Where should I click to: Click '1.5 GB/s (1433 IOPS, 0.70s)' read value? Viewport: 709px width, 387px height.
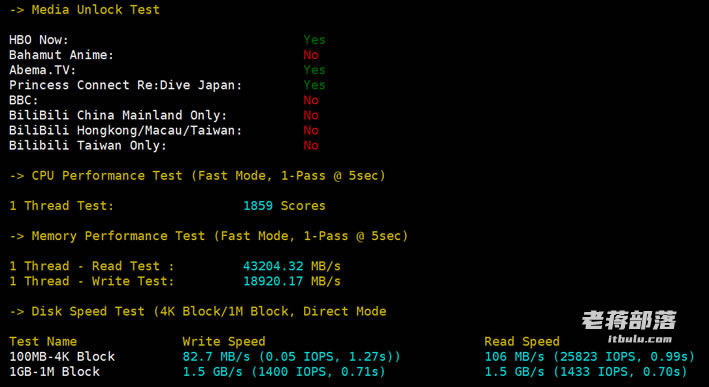coord(586,372)
